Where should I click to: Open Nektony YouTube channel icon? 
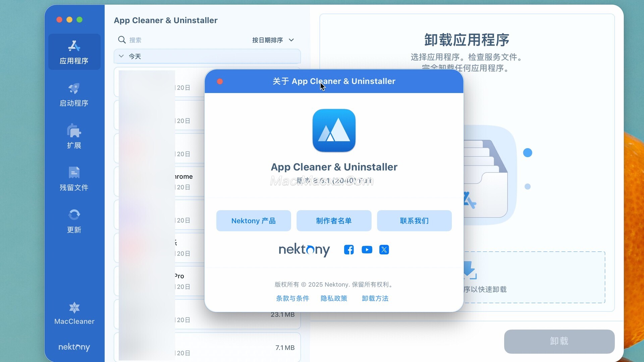click(x=367, y=250)
